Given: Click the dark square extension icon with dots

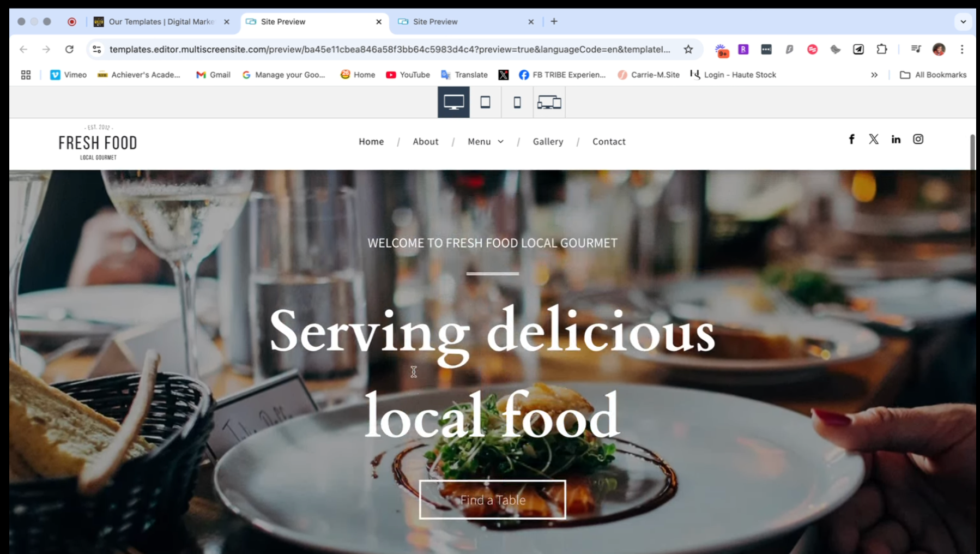Looking at the screenshot, I should [766, 49].
